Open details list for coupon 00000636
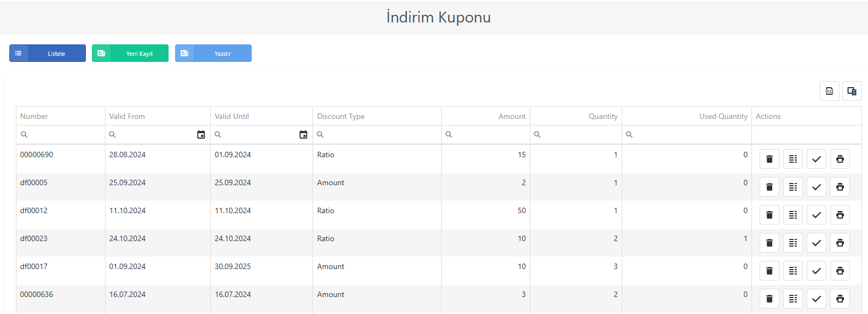Image resolution: width=868 pixels, height=314 pixels. 793,299
